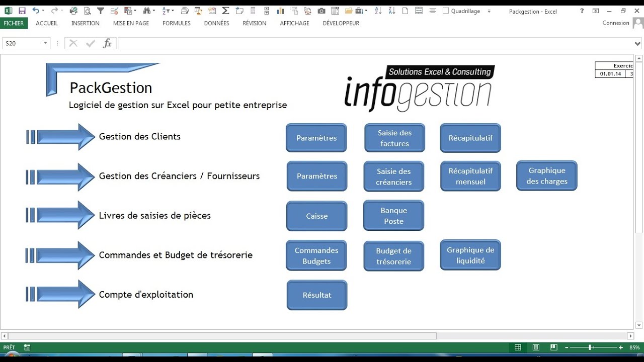This screenshot has height=362, width=644.
Task: Click the Save icon in quick access toolbar
Action: tap(22, 11)
